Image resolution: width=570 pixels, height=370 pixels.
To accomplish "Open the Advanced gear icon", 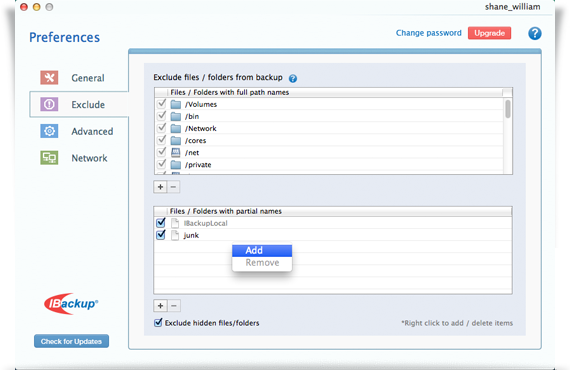I will coord(49,131).
